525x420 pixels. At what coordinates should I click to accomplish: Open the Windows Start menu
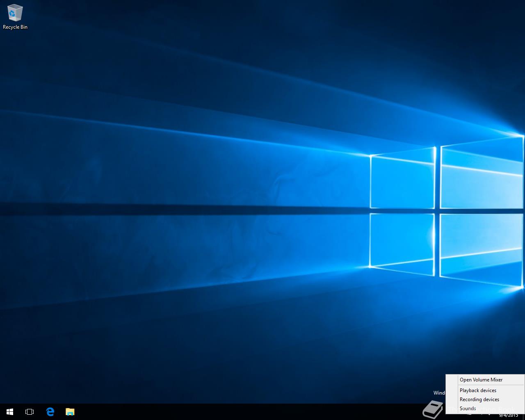tap(10, 412)
